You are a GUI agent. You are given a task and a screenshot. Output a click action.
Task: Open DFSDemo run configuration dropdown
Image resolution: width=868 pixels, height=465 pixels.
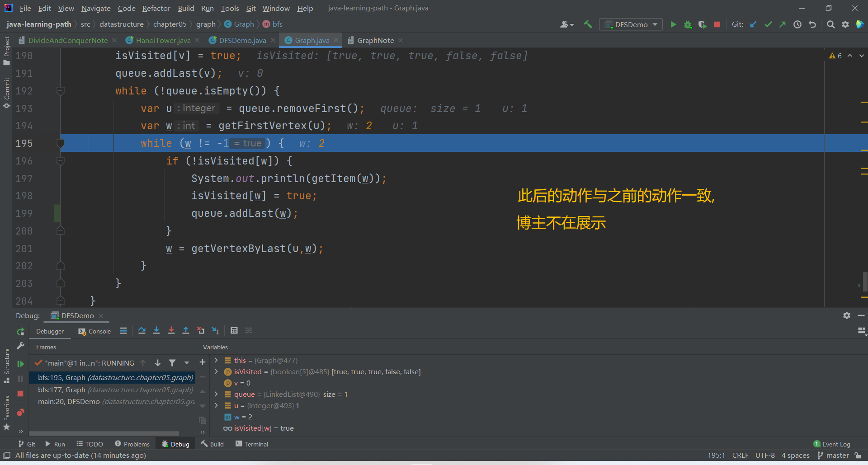tap(631, 24)
